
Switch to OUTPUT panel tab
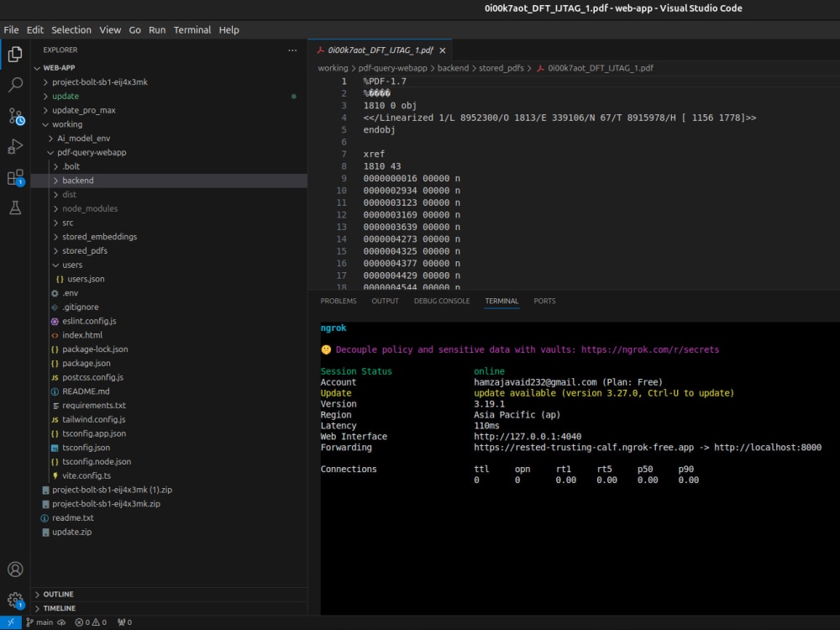click(386, 301)
